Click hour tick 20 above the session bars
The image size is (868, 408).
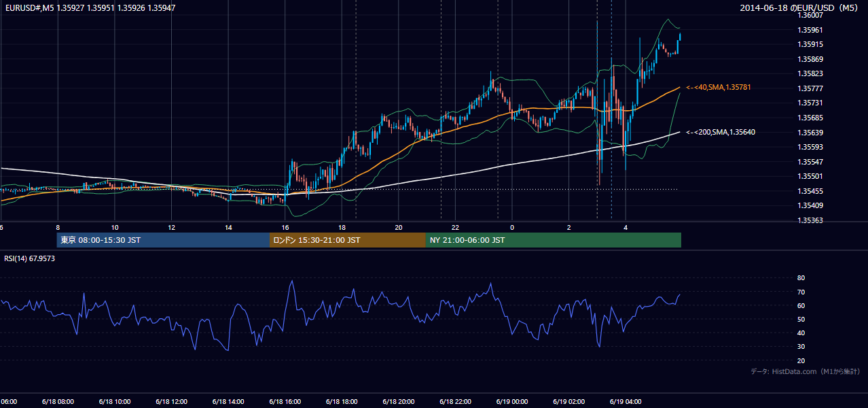coord(399,227)
